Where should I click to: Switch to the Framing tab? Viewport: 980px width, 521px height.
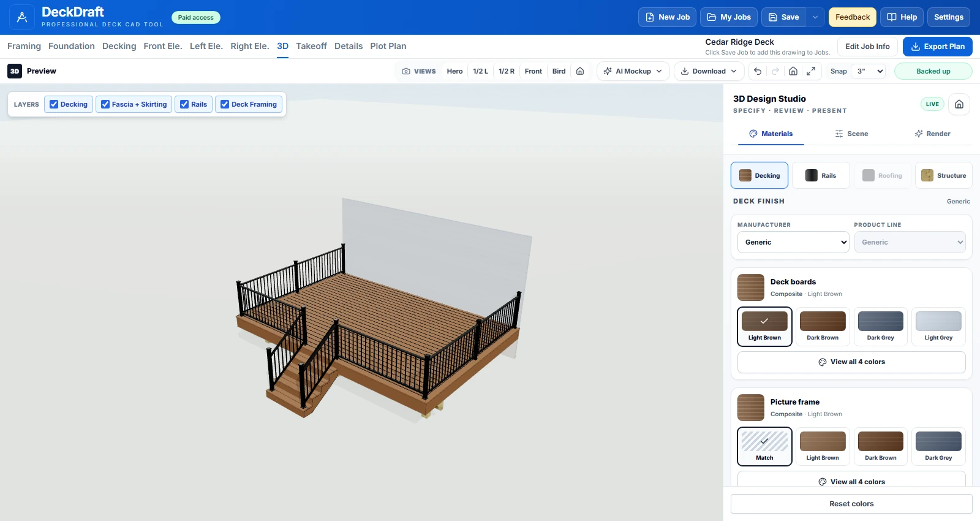24,46
